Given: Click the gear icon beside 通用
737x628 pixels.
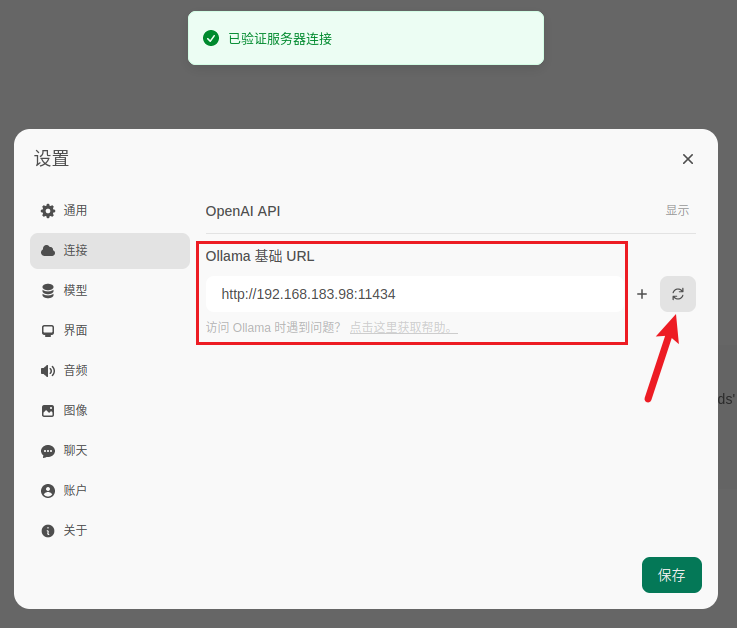Looking at the screenshot, I should (x=48, y=211).
